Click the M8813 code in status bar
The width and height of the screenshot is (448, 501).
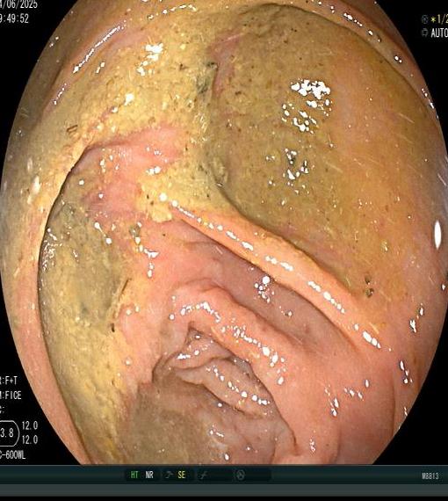430,476
